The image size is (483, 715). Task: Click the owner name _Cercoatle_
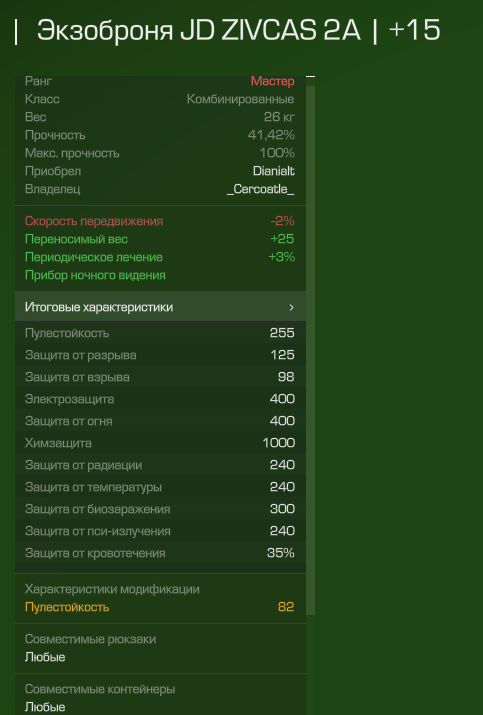click(260, 189)
